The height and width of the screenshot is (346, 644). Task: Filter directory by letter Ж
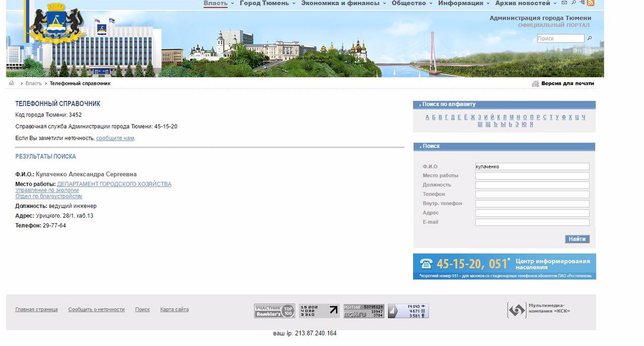tap(473, 117)
